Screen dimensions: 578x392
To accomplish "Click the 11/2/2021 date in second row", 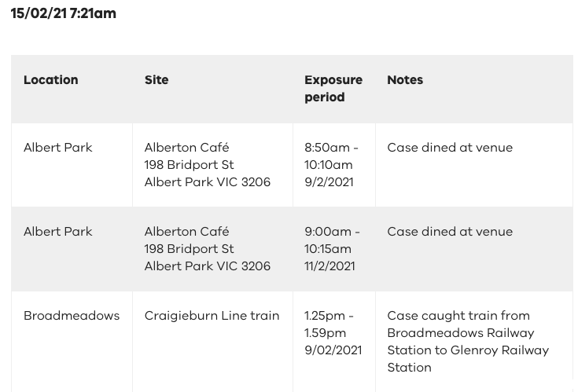I will [329, 266].
